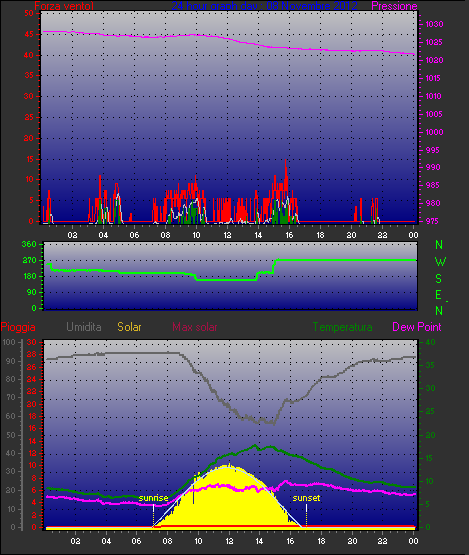Viewport: 469px width, 555px height.
Task: Click the Pioggia rain legend label
Action: tap(18, 327)
